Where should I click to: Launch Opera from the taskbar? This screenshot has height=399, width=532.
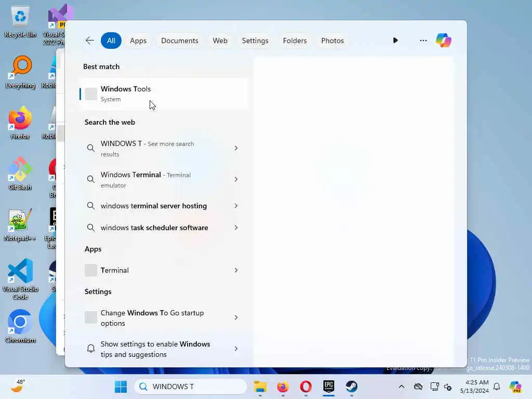tap(305, 387)
